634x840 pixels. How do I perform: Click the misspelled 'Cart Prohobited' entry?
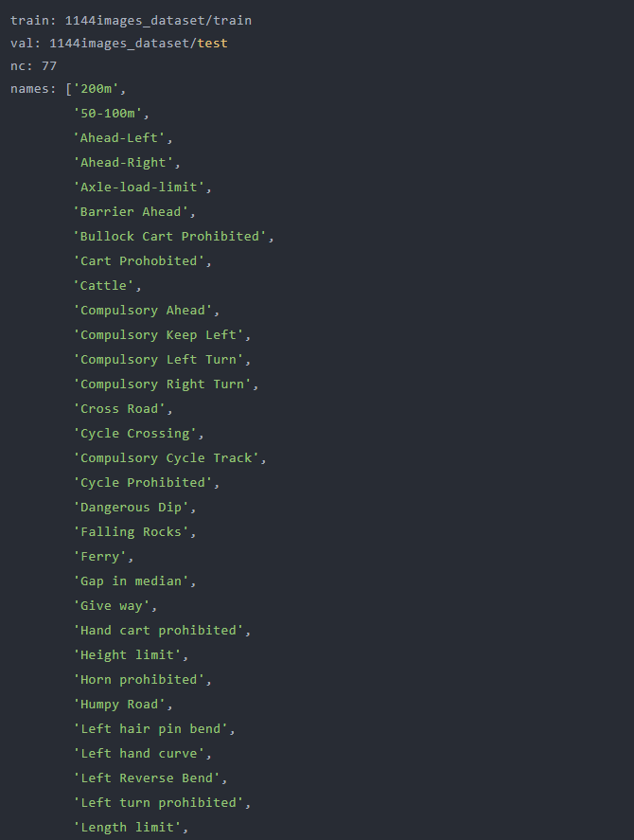tap(139, 260)
